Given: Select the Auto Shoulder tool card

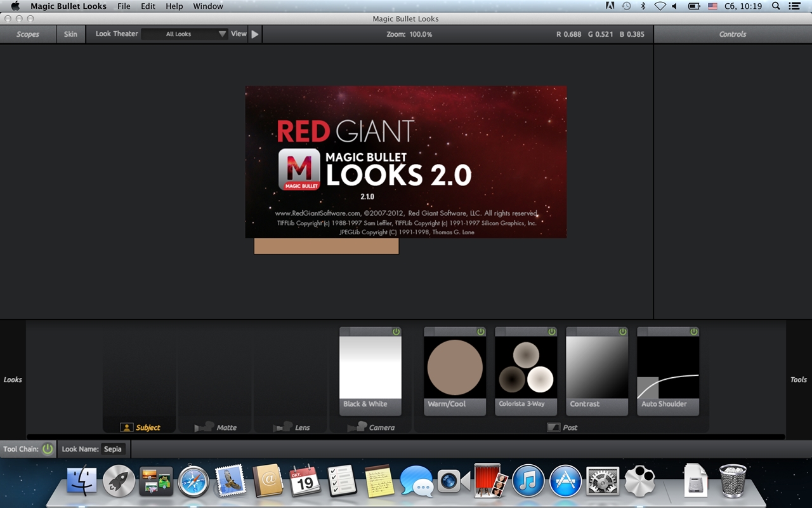Looking at the screenshot, I should pyautogui.click(x=668, y=371).
